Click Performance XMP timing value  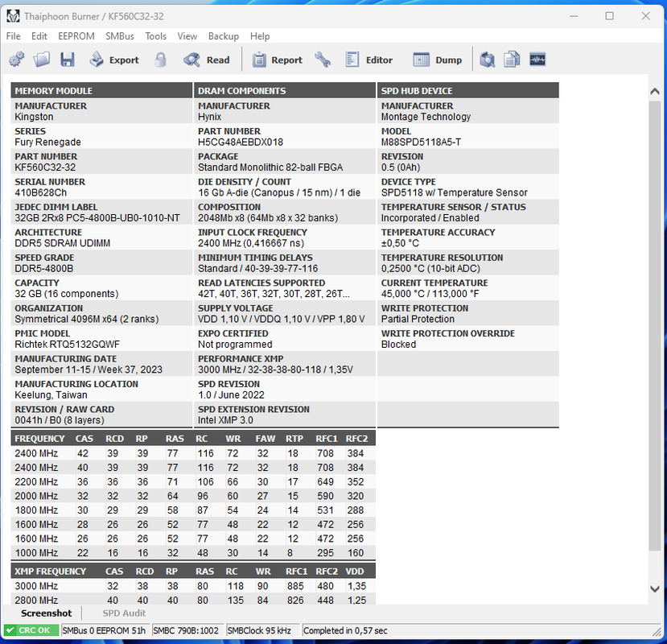275,369
